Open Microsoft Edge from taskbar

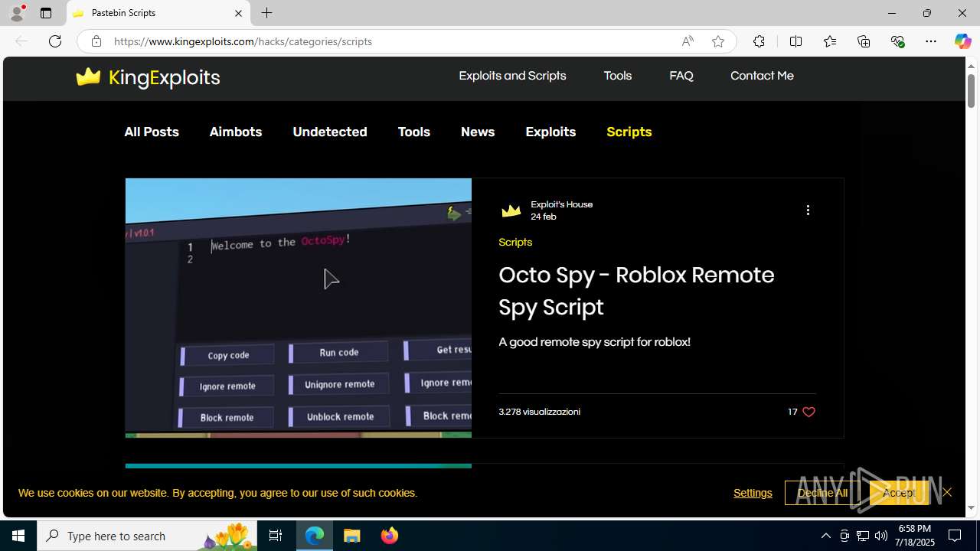315,536
